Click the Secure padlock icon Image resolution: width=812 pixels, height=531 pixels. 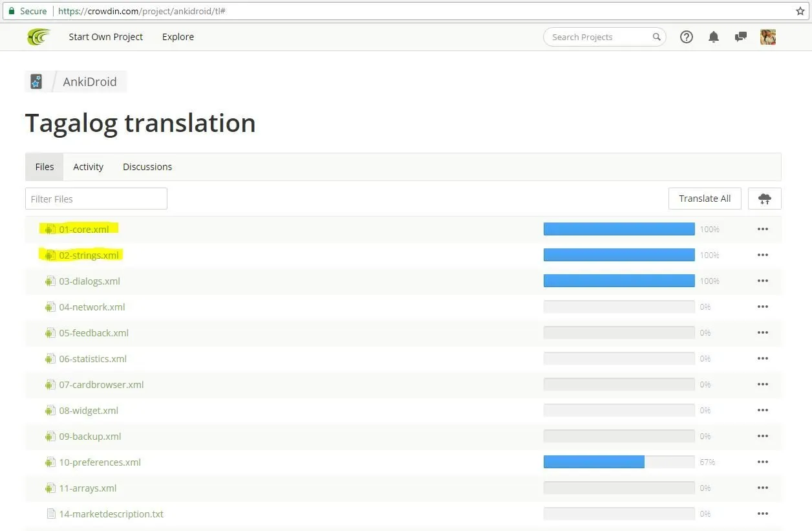pyautogui.click(x=11, y=11)
